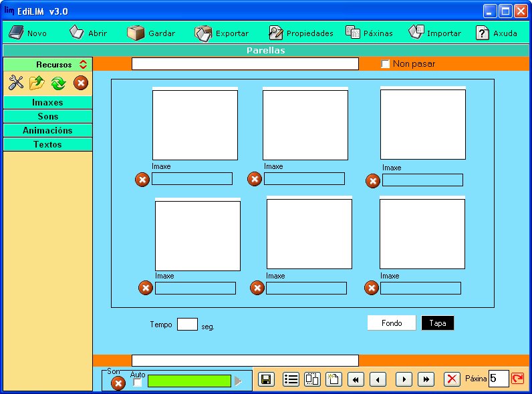Go to the last page
532x394 pixels.
click(426, 379)
